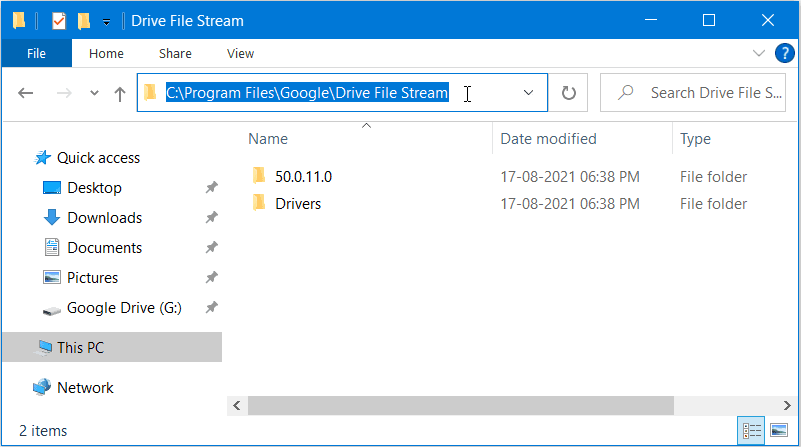This screenshot has height=447, width=801.
Task: Select Quick access in navigation pane
Action: pos(98,158)
